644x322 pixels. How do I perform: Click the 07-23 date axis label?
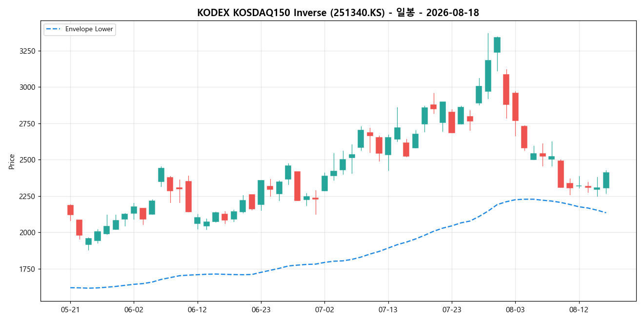451,309
